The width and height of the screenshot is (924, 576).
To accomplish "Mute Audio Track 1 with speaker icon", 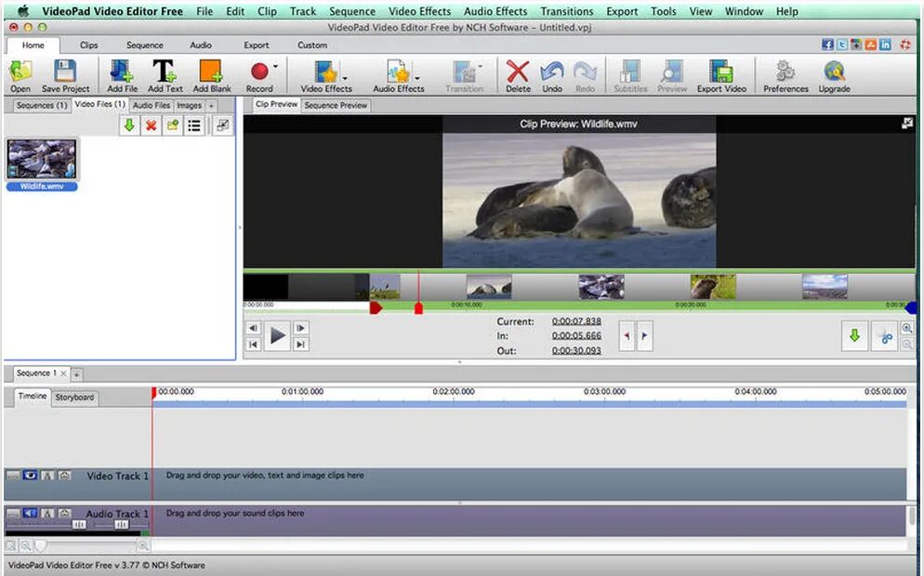I will tap(30, 514).
